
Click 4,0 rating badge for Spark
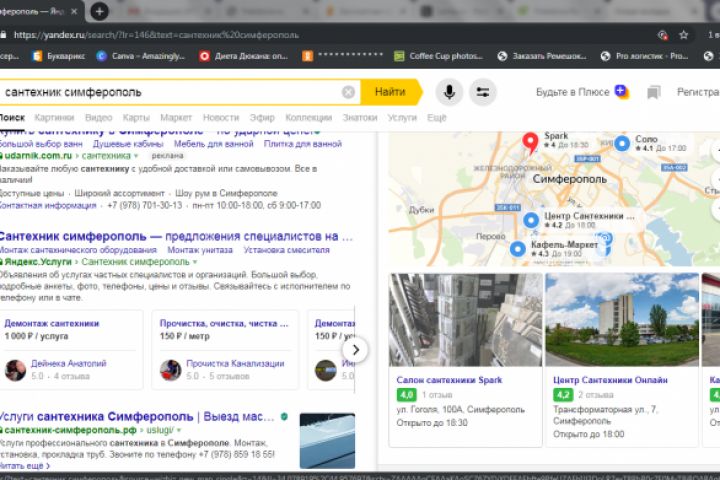pos(406,395)
